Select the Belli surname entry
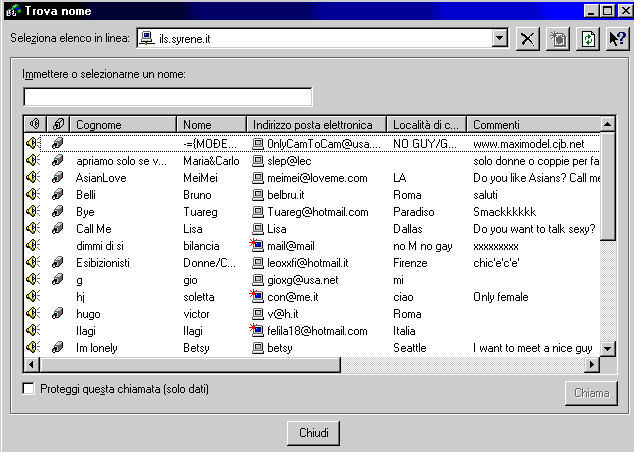Screen dimensions: 634x452 tap(86, 195)
